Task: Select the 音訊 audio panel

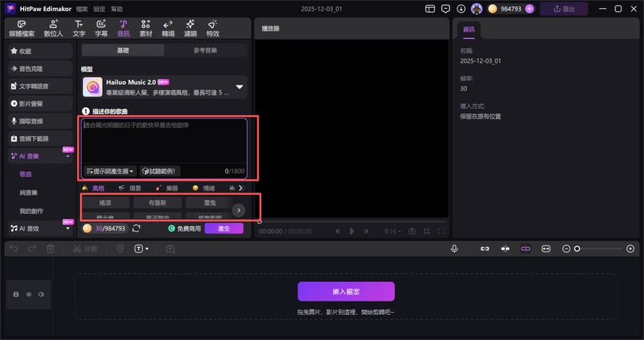Action: [123, 29]
